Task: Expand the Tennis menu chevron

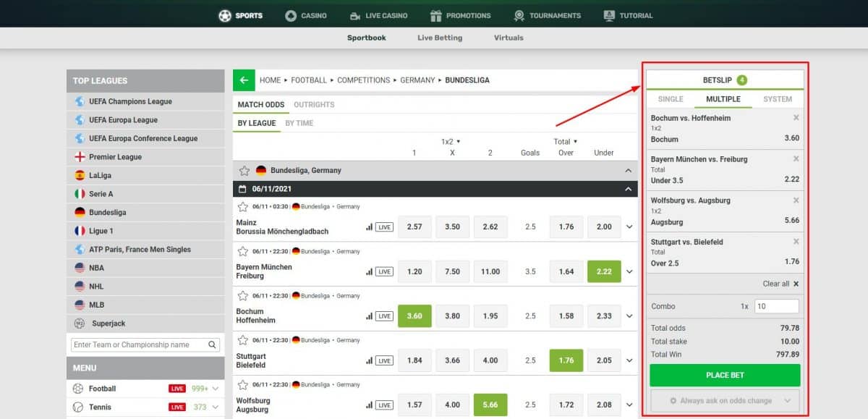Action: [x=216, y=407]
